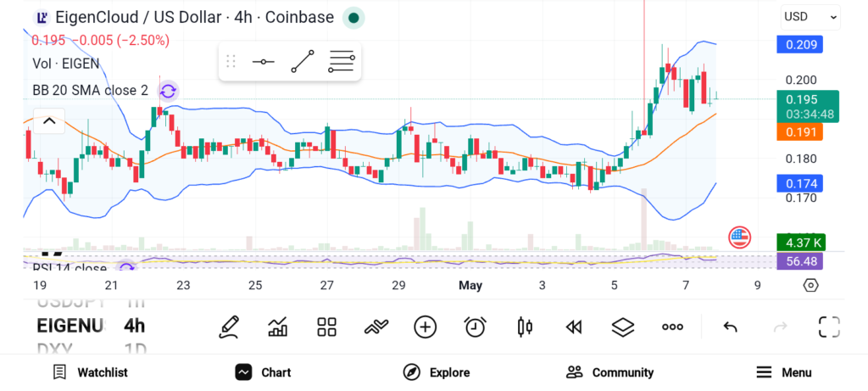Start bar replay with the rewind icon
868x391 pixels.
pos(574,327)
